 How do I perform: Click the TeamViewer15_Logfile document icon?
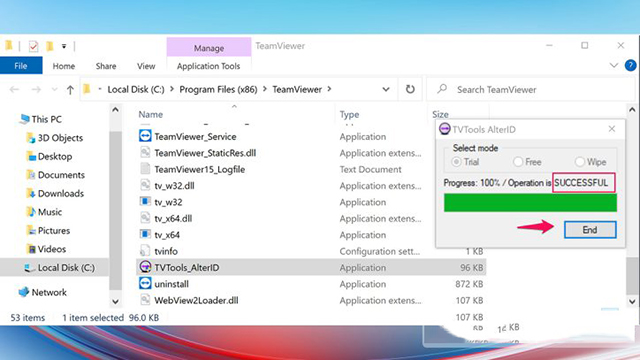[145, 169]
